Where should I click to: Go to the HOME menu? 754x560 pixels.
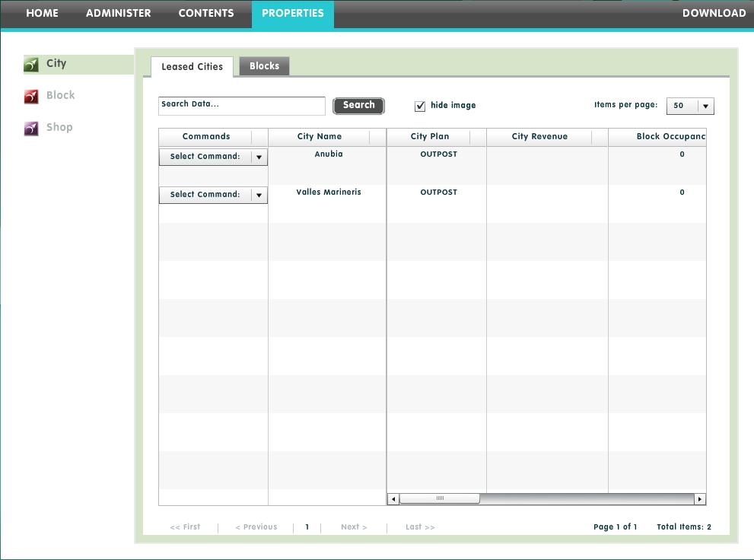[43, 14]
